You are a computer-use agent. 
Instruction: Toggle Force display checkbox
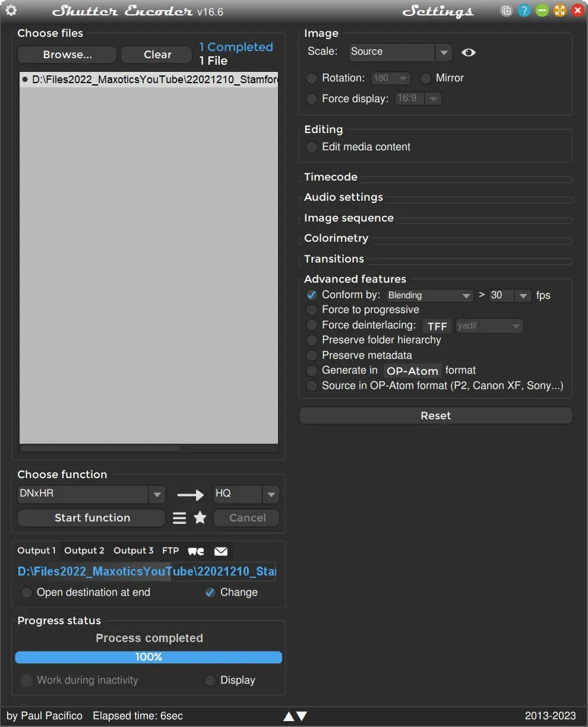coord(312,99)
